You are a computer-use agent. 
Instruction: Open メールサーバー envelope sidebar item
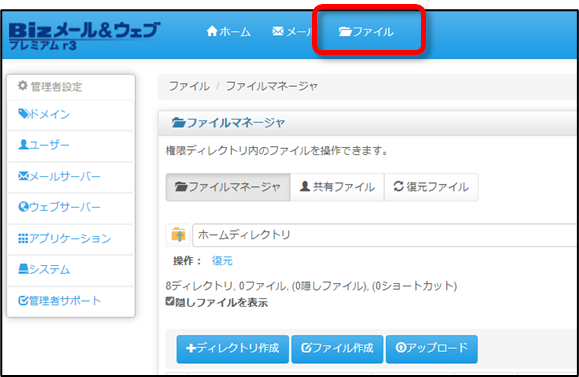59,176
